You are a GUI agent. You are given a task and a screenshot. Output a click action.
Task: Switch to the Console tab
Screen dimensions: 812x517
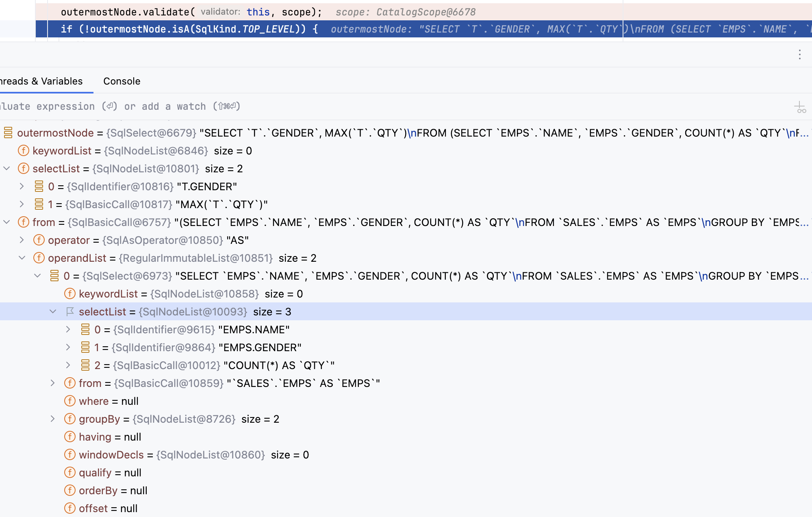tap(122, 81)
